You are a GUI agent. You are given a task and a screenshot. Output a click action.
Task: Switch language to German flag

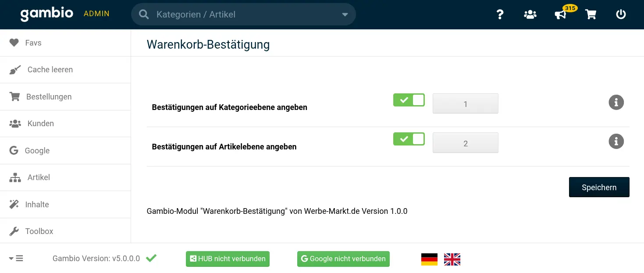429,259
